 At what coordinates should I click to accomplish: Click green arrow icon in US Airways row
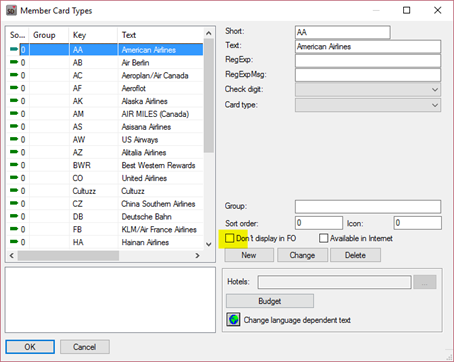(14, 139)
